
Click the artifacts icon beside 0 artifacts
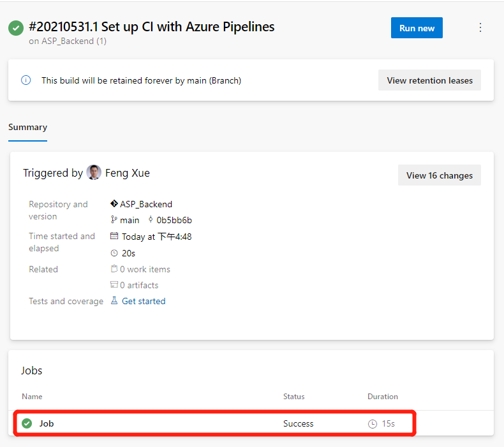114,285
